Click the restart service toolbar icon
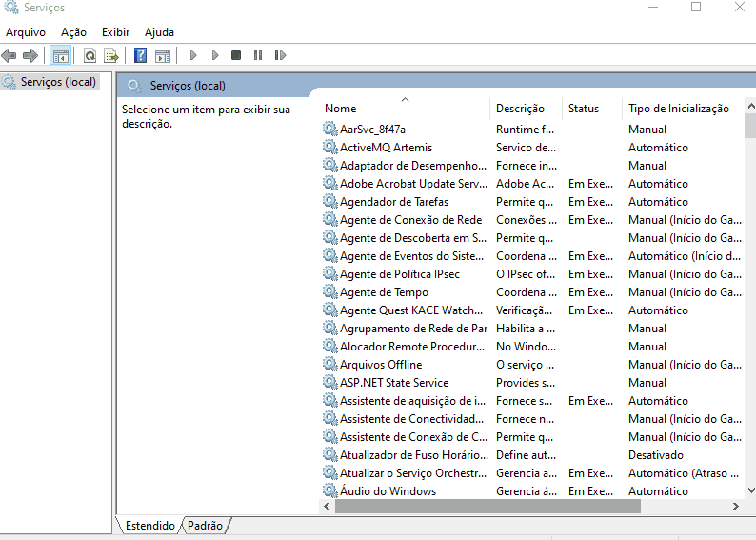 pos(280,55)
